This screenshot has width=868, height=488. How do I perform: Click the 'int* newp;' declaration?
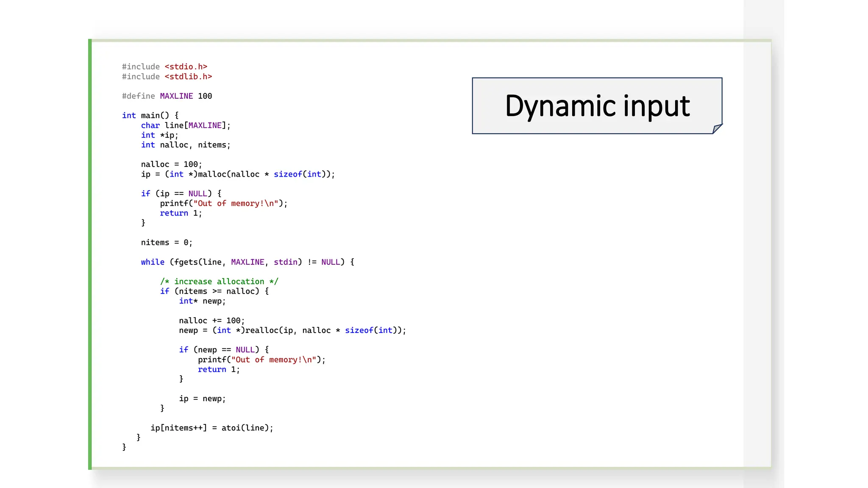[203, 301]
